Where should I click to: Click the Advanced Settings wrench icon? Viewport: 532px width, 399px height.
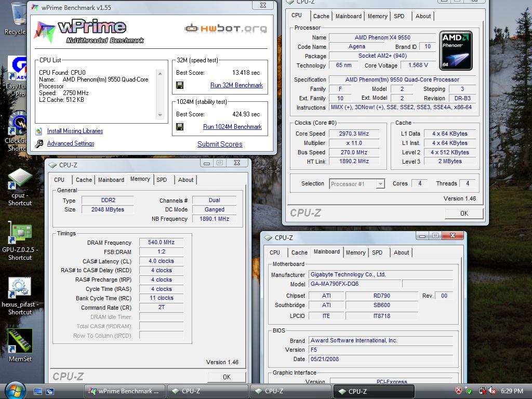coord(39,143)
